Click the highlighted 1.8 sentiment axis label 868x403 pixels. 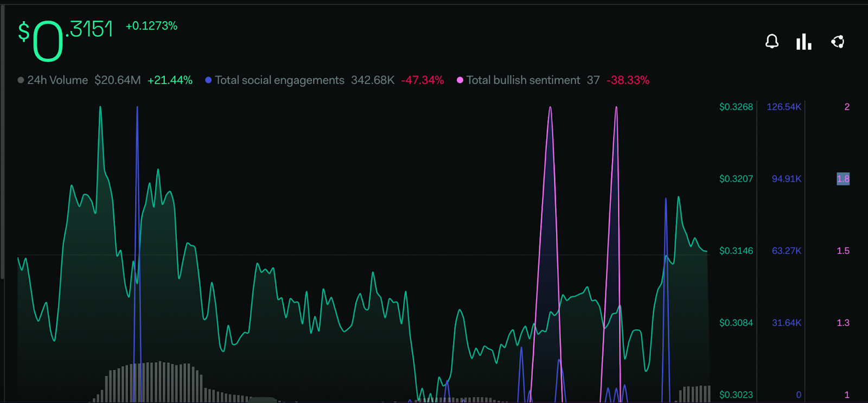843,179
